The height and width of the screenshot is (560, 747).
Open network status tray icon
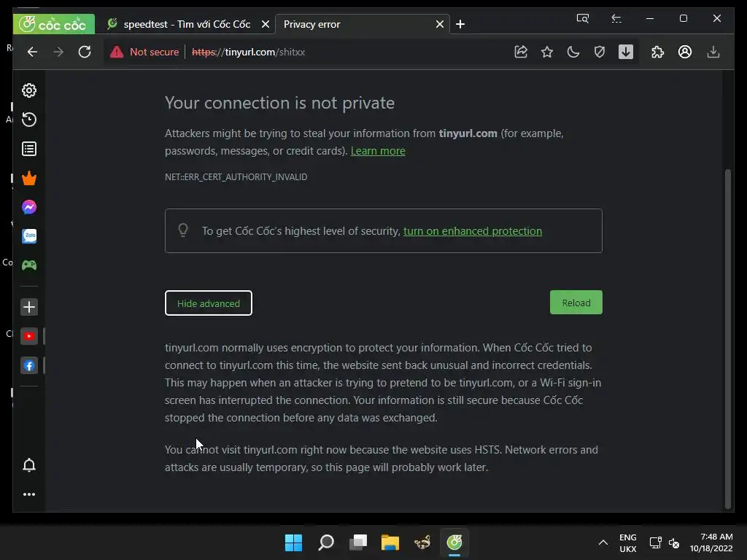656,542
